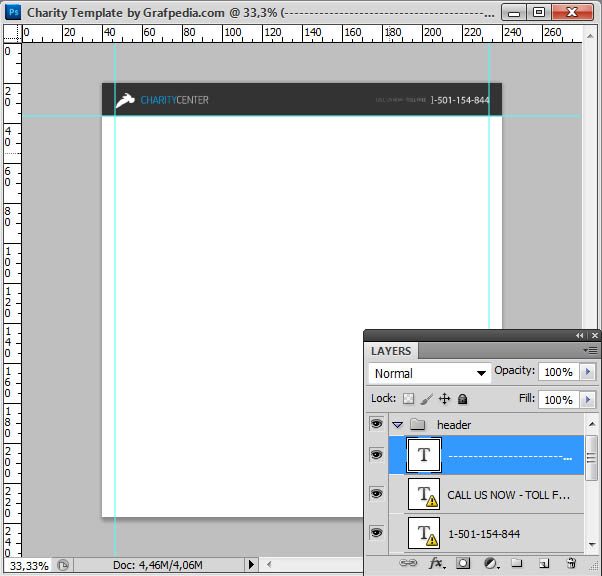Viewport: 602px width, 576px height.
Task: Switch to the LAYERS tab
Action: point(391,351)
